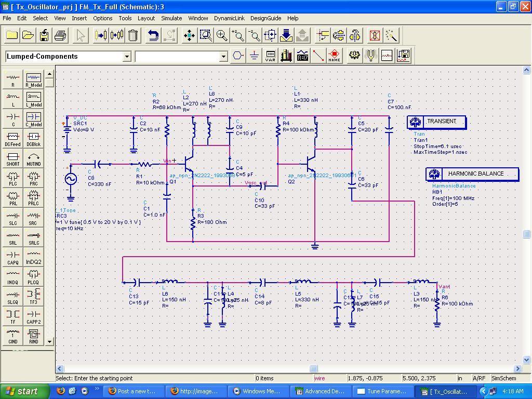Open a new data display window icon
This screenshot has height=399, width=532.
coord(387,55)
